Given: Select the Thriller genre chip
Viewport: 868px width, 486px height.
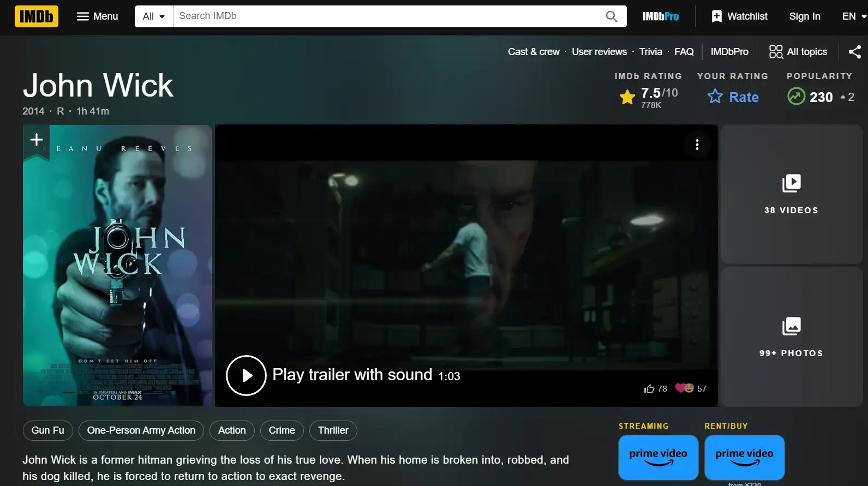Looking at the screenshot, I should pyautogui.click(x=333, y=430).
